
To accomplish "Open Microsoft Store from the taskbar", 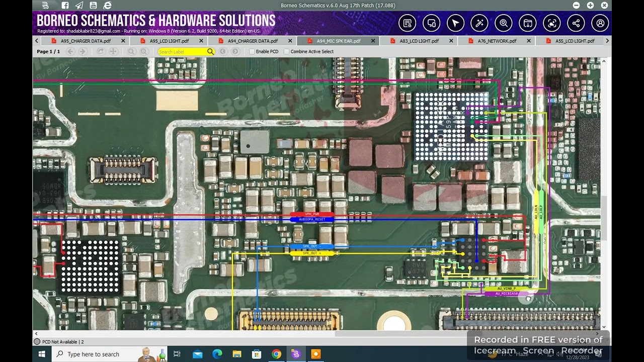I will [x=256, y=354].
